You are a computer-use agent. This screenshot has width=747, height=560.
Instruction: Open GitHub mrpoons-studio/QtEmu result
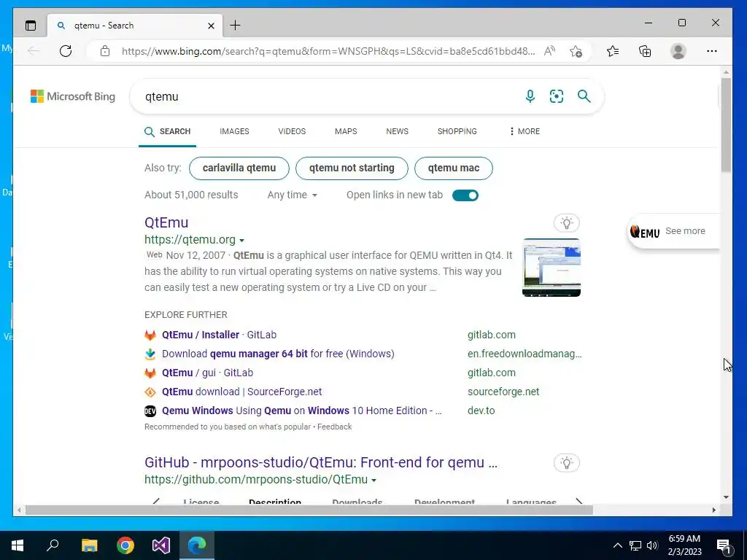point(321,462)
